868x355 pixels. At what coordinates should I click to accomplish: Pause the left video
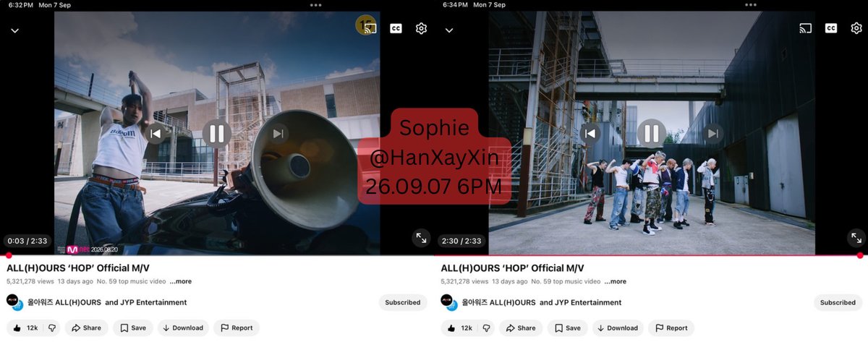[216, 133]
